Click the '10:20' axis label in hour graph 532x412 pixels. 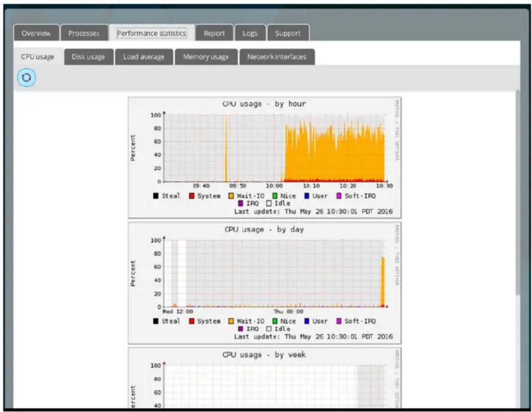[348, 186]
